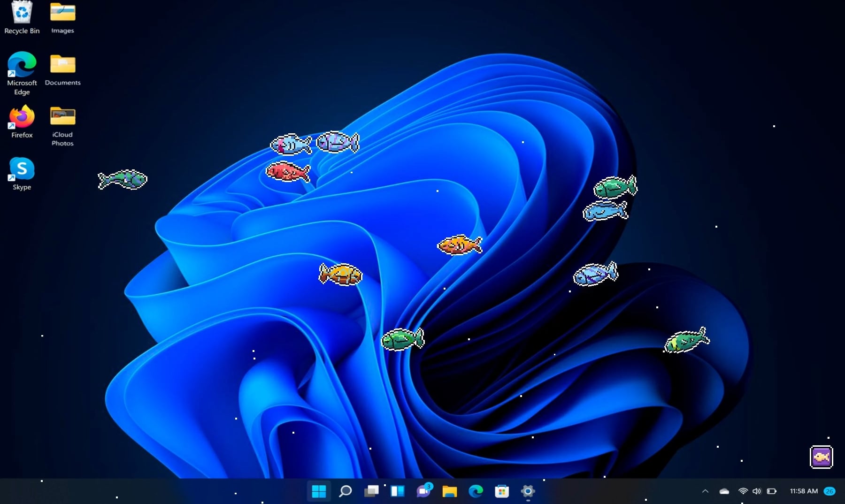The width and height of the screenshot is (845, 504).
Task: Open the Widgets panel from the taskbar
Action: (x=398, y=491)
